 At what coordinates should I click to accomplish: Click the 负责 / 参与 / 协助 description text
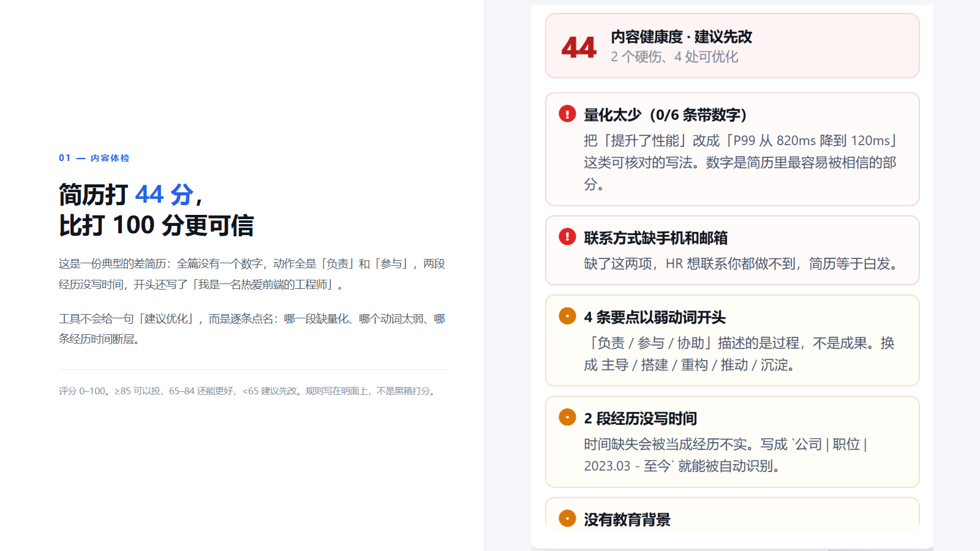(x=739, y=354)
